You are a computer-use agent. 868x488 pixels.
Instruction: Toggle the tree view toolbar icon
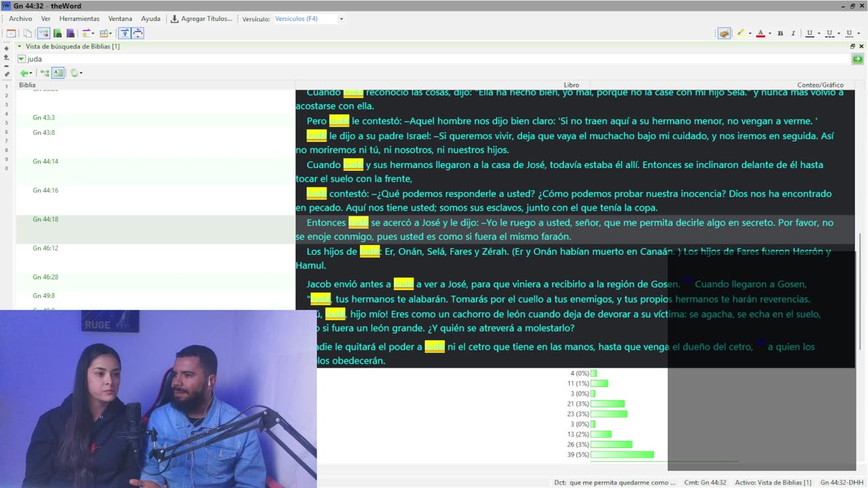click(43, 33)
